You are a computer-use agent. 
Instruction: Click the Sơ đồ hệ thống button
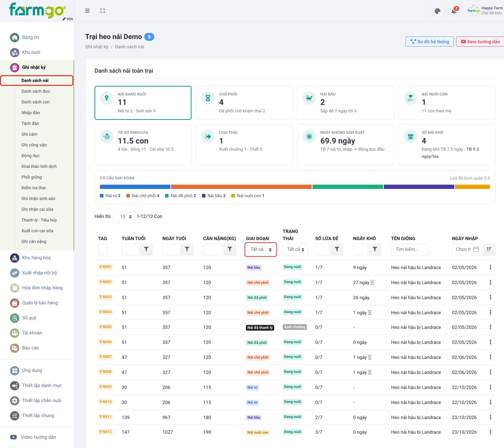429,42
